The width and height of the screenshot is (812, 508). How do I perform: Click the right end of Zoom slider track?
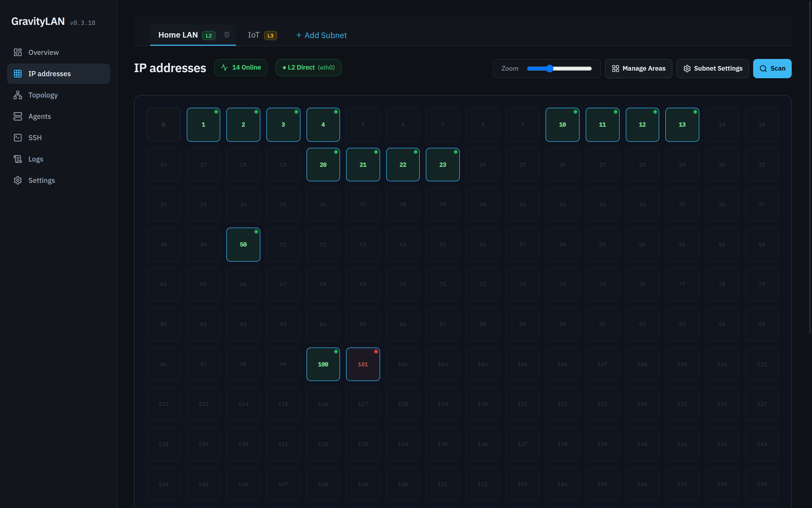tap(590, 69)
